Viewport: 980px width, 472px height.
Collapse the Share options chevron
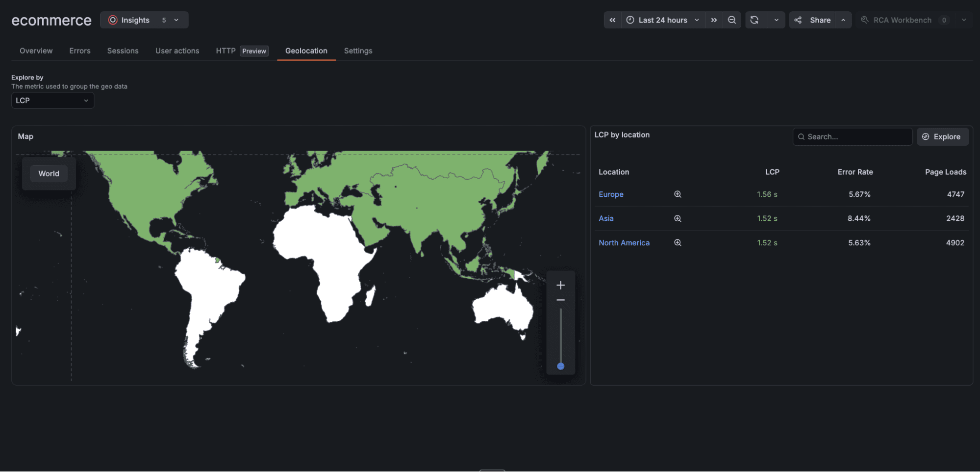843,20
